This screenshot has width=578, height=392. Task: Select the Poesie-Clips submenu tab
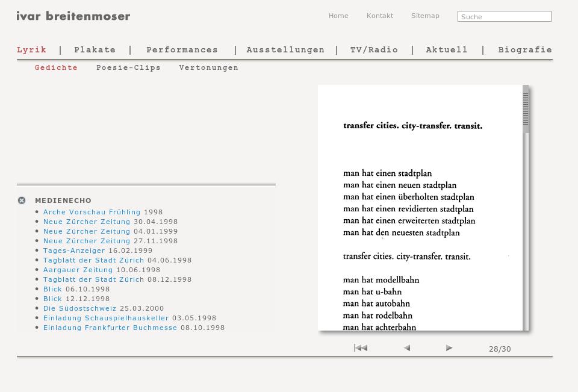pos(128,67)
